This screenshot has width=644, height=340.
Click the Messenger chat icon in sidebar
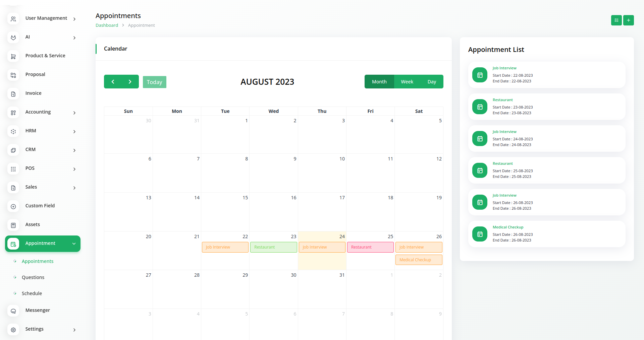pos(13,311)
